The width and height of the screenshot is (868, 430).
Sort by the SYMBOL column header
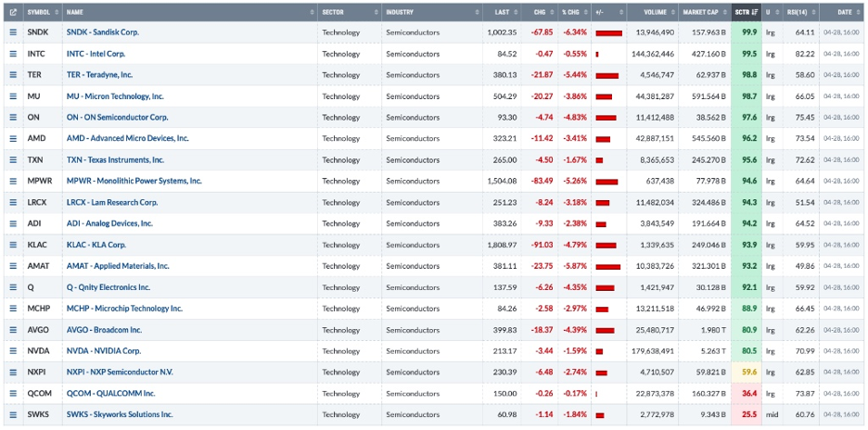(43, 12)
